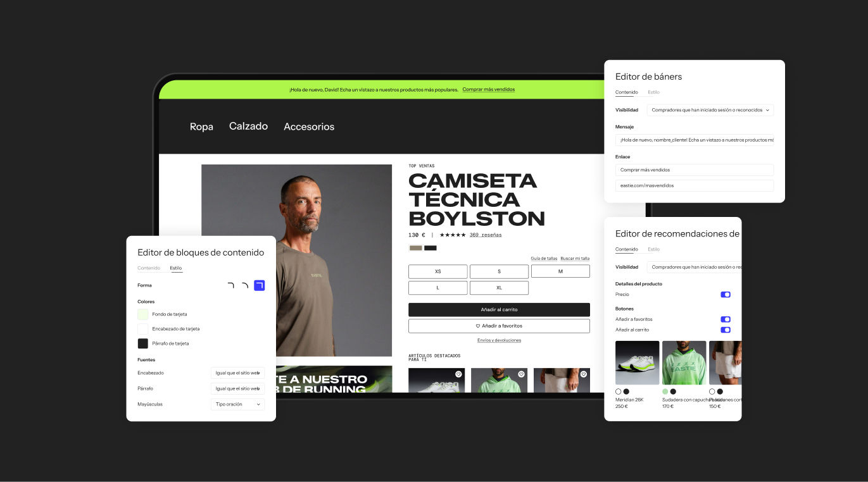
Task: Pick the Encabezado de tarjeta color swatch
Action: pos(143,329)
